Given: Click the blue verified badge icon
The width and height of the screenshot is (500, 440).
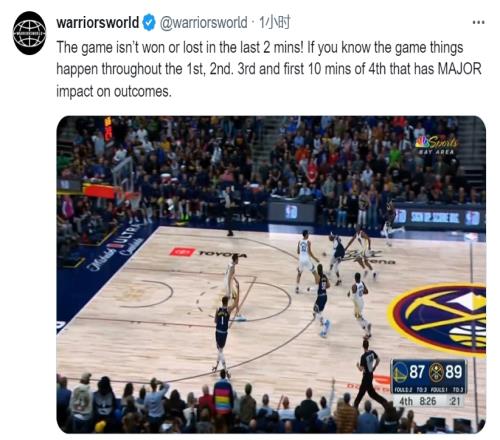Looking at the screenshot, I should click(x=149, y=22).
